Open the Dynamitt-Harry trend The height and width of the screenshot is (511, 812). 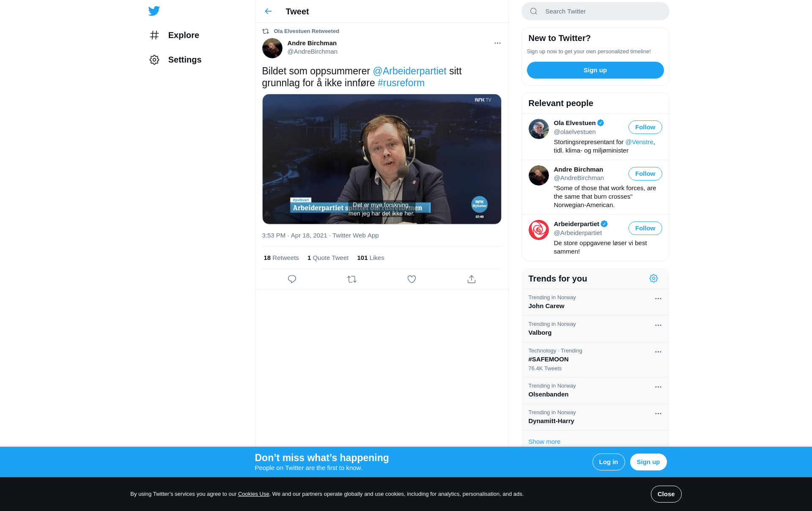[x=595, y=417]
